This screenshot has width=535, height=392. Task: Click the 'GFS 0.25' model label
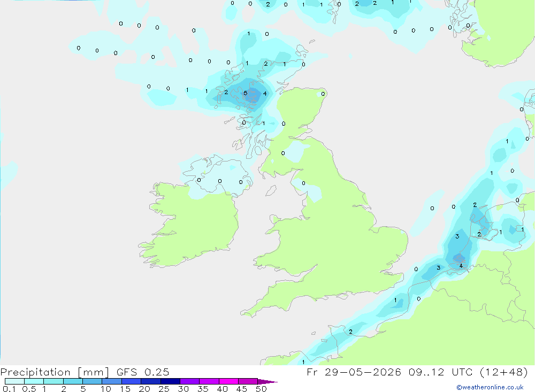coord(143,372)
